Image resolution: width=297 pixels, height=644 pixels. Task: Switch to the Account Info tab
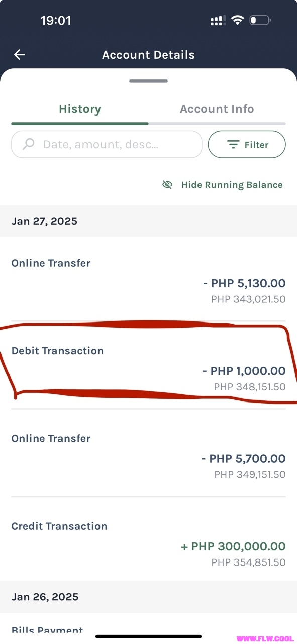(x=217, y=109)
